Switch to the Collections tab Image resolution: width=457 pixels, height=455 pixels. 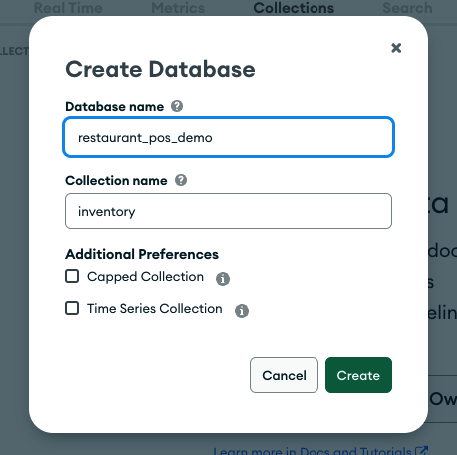tap(294, 8)
